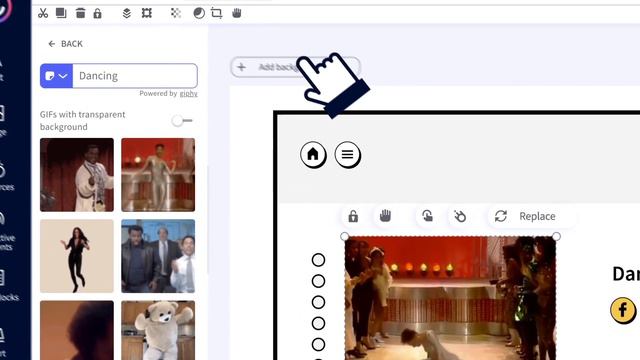Viewport: 640px width, 360px height.
Task: Open animation sparkle-click icon above image
Action: click(x=460, y=216)
